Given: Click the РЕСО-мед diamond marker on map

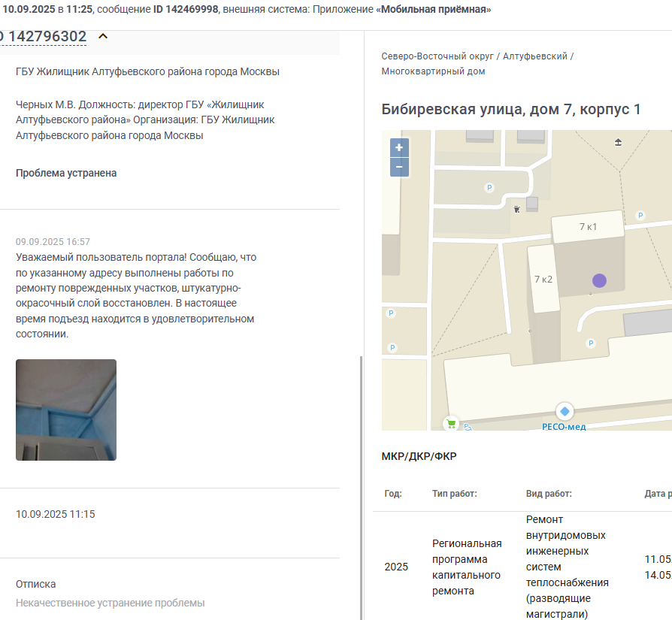Looking at the screenshot, I should pyautogui.click(x=565, y=411).
